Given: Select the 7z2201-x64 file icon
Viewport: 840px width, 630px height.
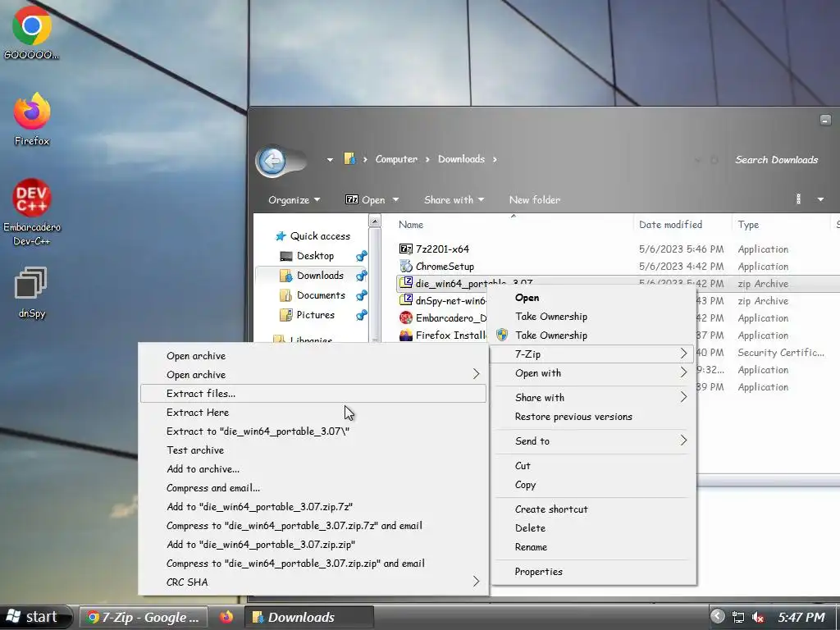Looking at the screenshot, I should click(x=405, y=249).
